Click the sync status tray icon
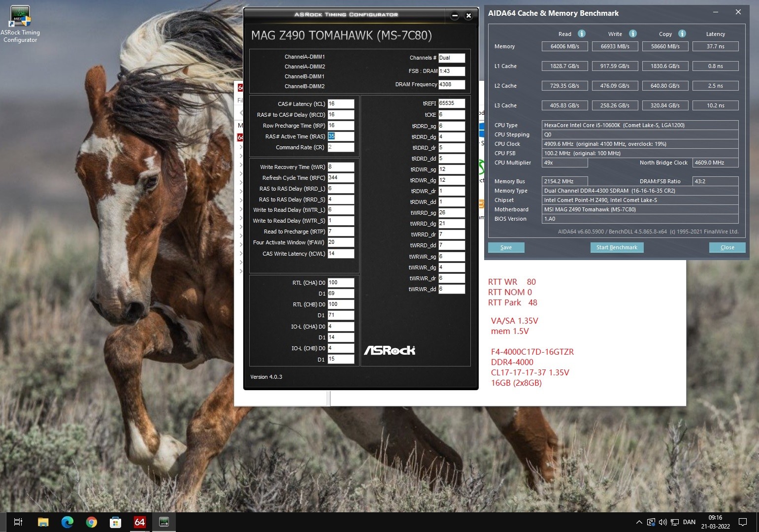Image resolution: width=759 pixels, height=532 pixels. [x=651, y=522]
